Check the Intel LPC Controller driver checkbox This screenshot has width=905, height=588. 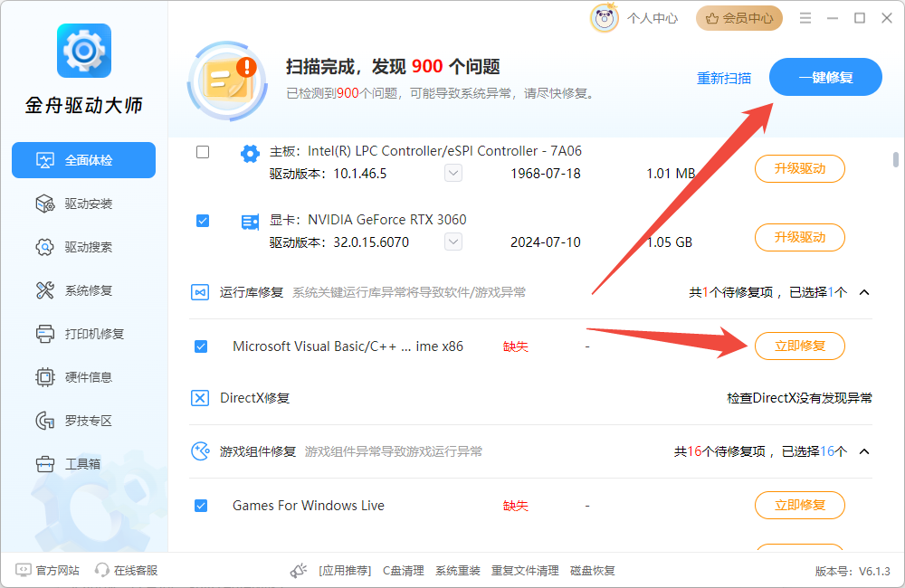click(203, 152)
